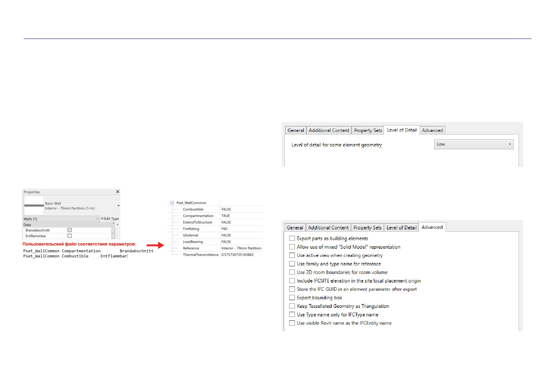This screenshot has height=392, width=555.
Task: Select the Compartmentation property row
Action: pos(215,216)
